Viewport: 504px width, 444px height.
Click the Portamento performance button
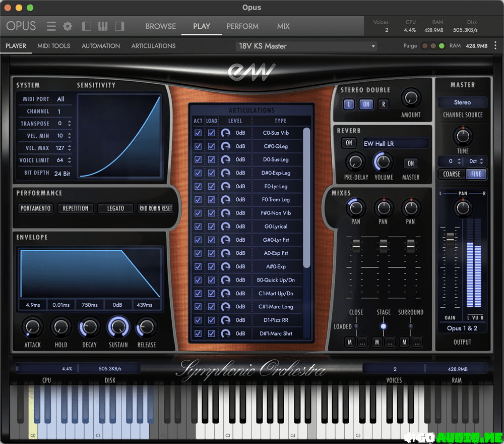[x=35, y=208]
